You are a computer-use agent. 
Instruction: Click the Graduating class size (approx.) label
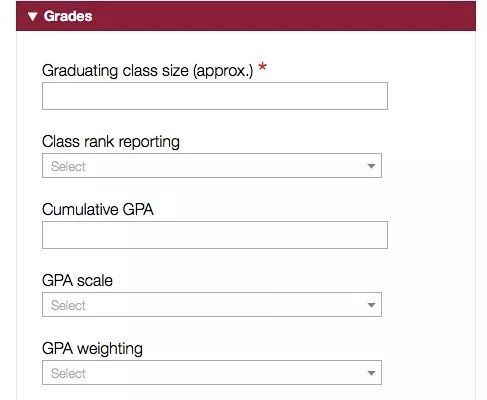(x=147, y=71)
